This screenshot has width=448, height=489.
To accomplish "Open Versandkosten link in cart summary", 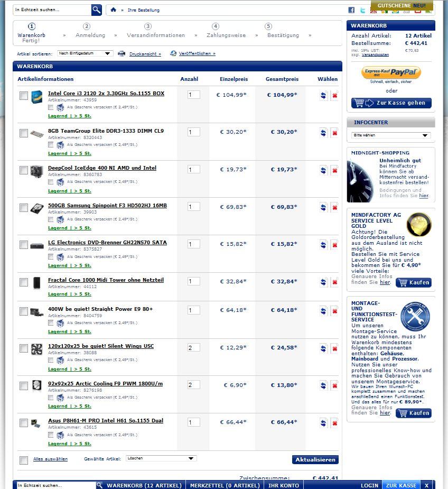I will tap(375, 54).
